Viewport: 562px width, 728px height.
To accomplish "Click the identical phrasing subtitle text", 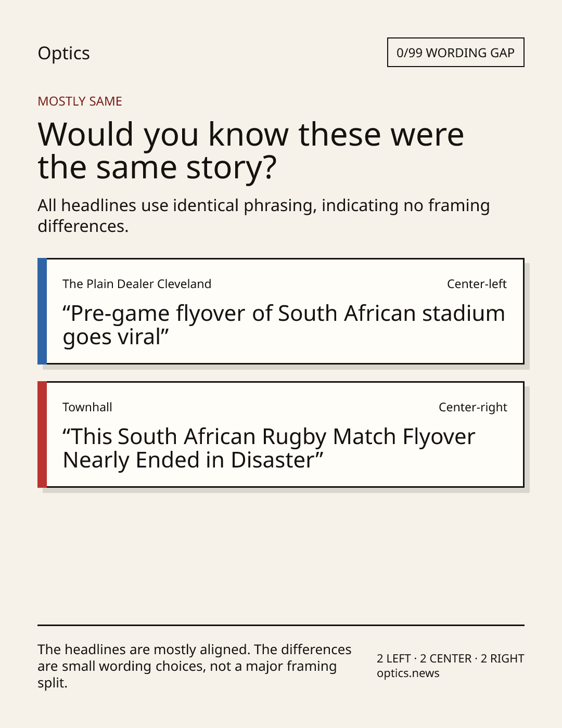I will [x=263, y=216].
